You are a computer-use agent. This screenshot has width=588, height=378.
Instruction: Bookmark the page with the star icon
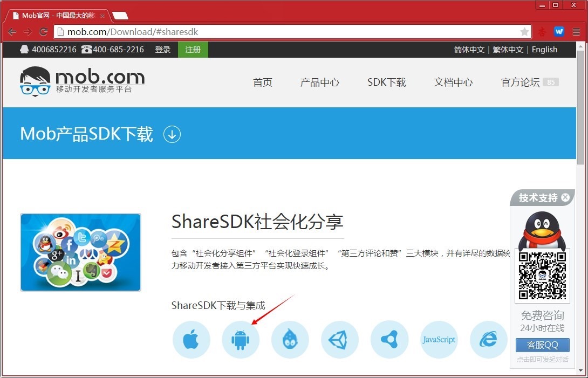pyautogui.click(x=525, y=32)
